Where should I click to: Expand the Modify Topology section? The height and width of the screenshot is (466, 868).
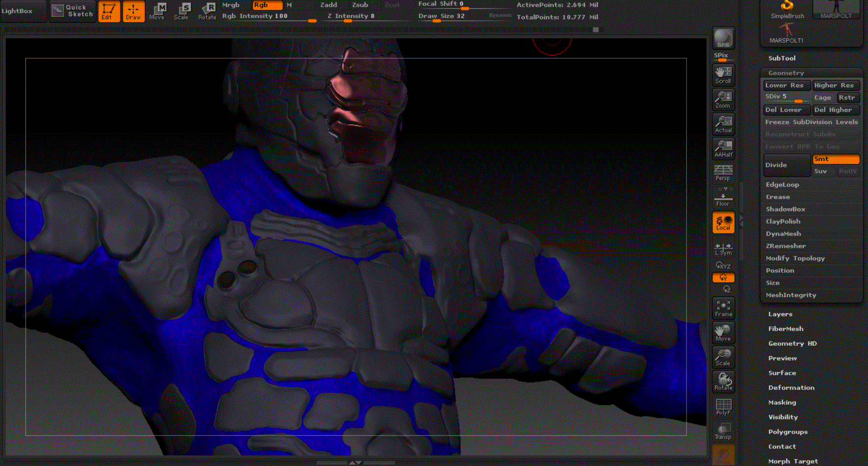click(x=795, y=259)
